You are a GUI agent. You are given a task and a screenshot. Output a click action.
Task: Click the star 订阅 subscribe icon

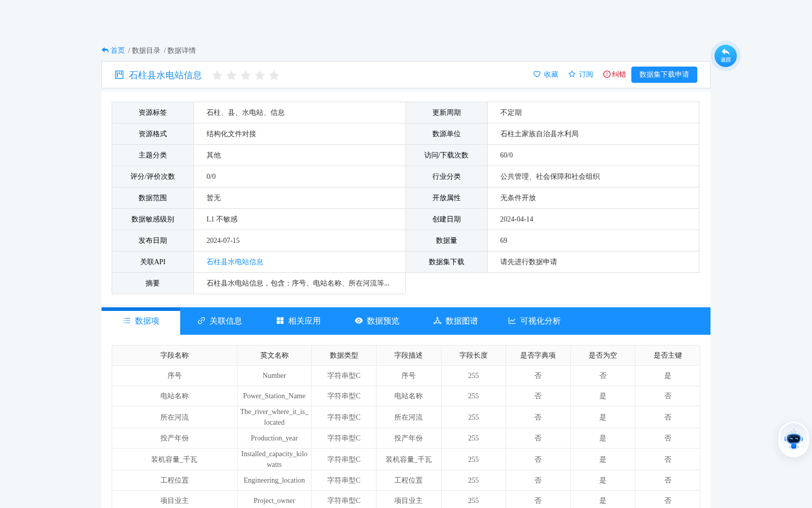coord(572,74)
